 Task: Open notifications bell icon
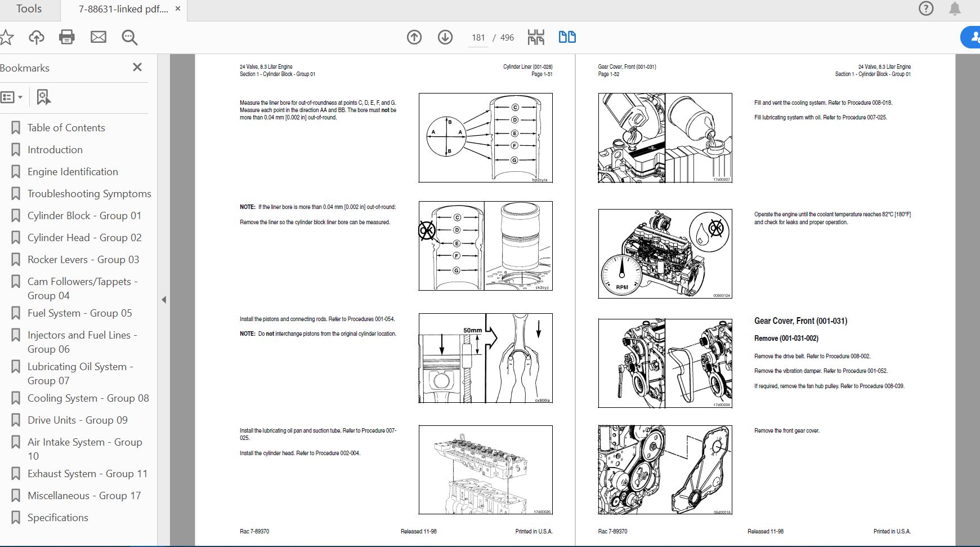[x=955, y=8]
